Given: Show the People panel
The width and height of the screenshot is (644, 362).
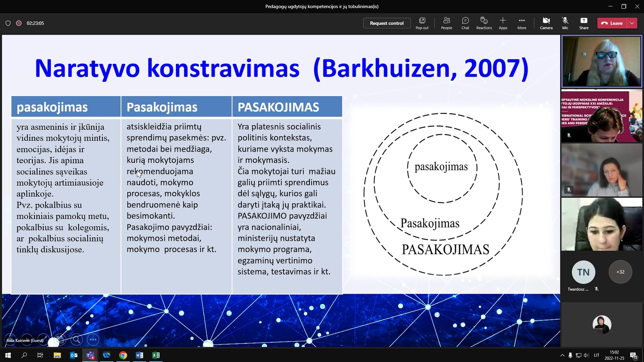Looking at the screenshot, I should [446, 23].
